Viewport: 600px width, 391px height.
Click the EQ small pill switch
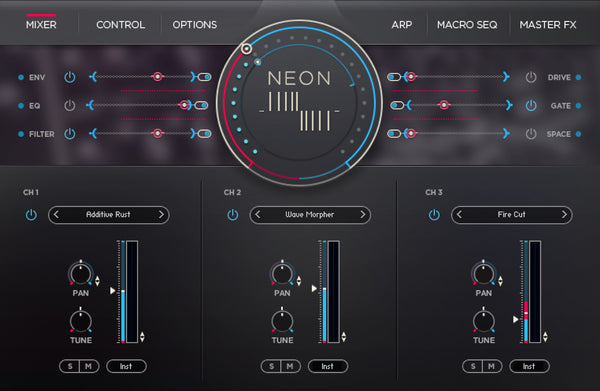201,105
